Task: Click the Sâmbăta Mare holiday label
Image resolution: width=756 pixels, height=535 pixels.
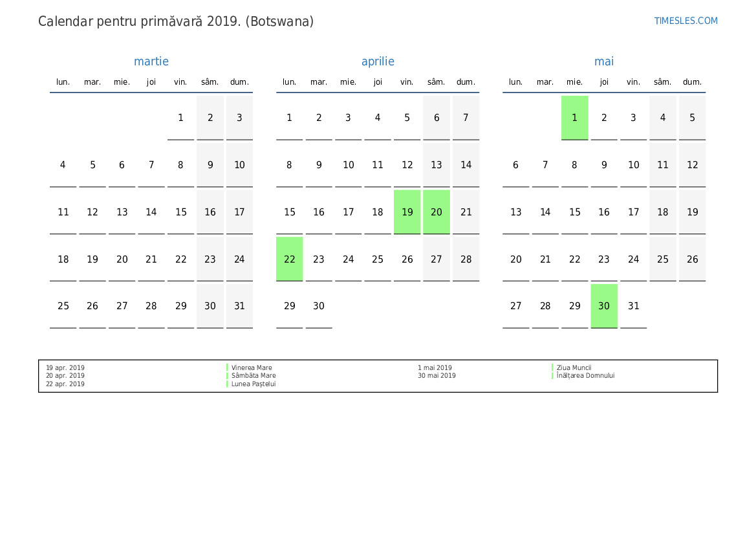Action: pyautogui.click(x=254, y=376)
